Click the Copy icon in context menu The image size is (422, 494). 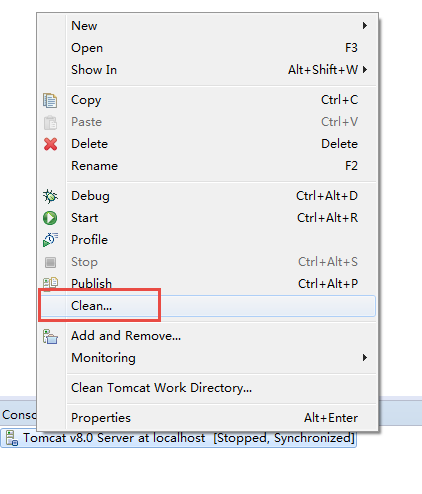pyautogui.click(x=50, y=100)
